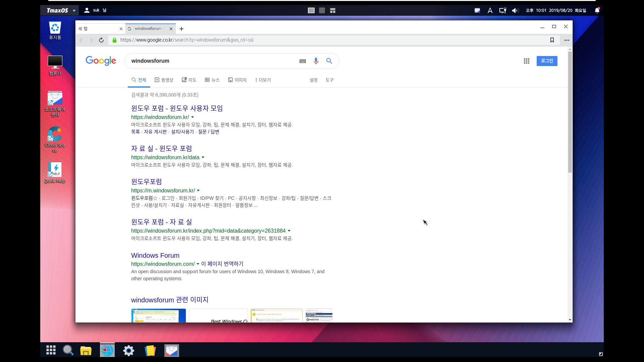Select the second workspace layout button
This screenshot has height=362, width=644.
(x=322, y=10)
